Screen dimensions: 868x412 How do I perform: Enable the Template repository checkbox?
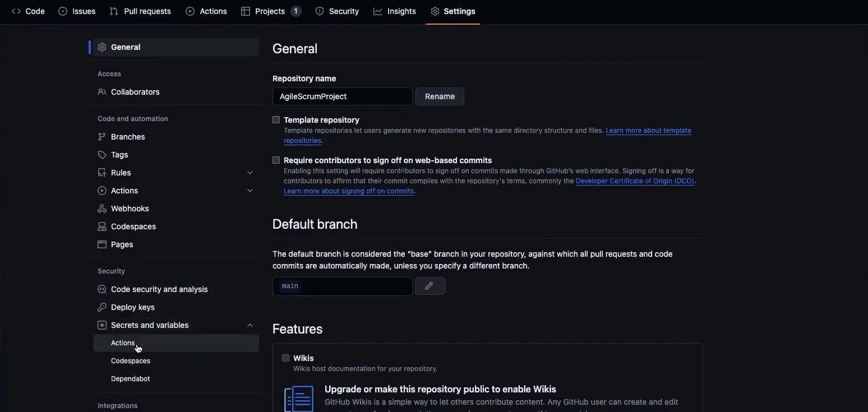tap(276, 120)
